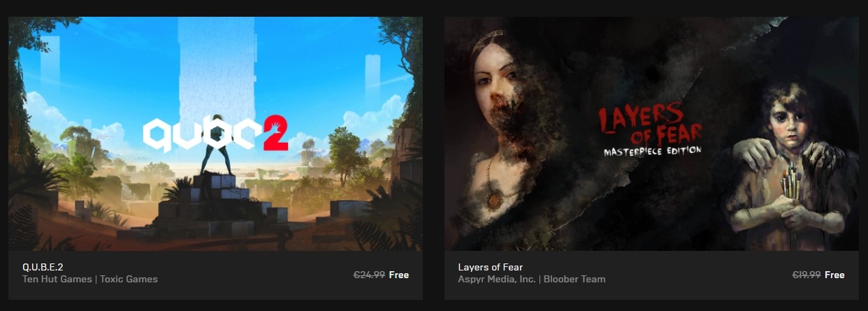Click the pendant necklace on the woman's portrait
This screenshot has height=311, width=868.
pos(495,200)
